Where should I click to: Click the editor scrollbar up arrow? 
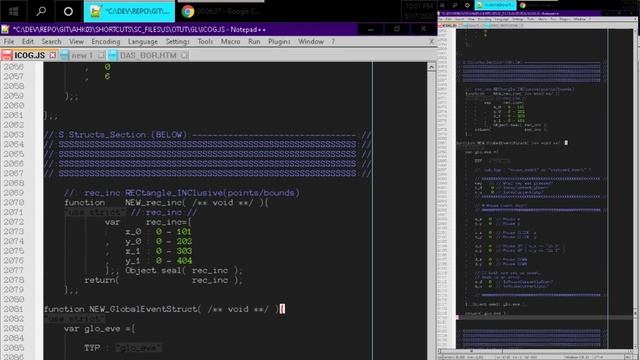click(431, 67)
